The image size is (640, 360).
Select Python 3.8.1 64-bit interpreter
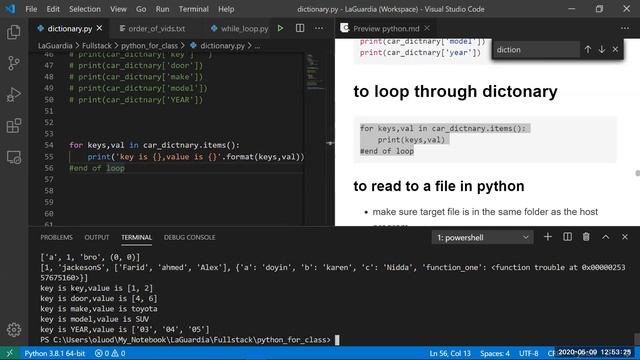pyautogui.click(x=55, y=353)
